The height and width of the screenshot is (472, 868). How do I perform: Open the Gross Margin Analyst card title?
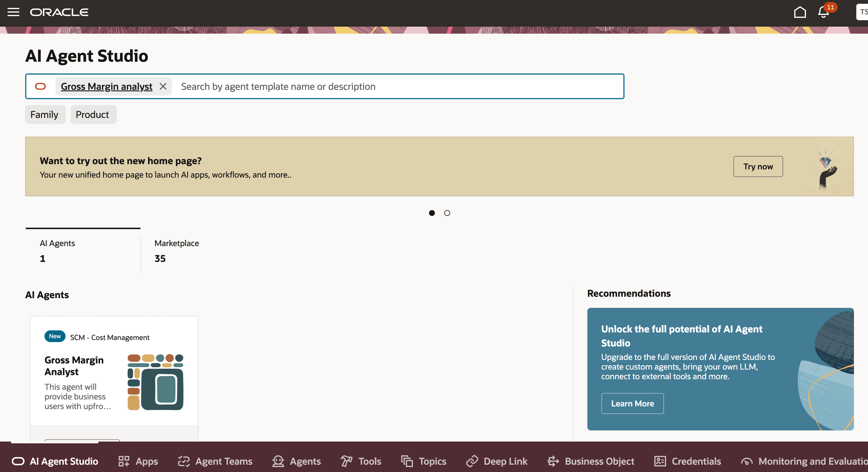(74, 366)
